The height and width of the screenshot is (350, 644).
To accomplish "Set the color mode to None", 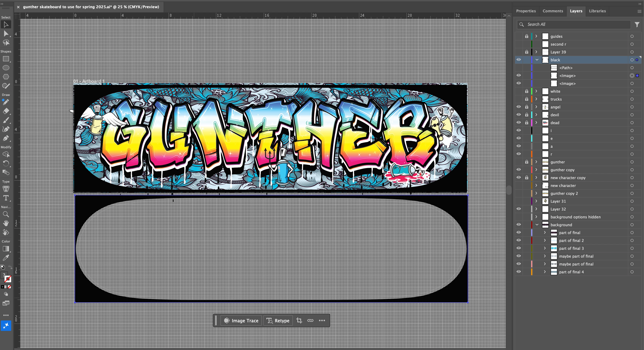I will (9, 287).
